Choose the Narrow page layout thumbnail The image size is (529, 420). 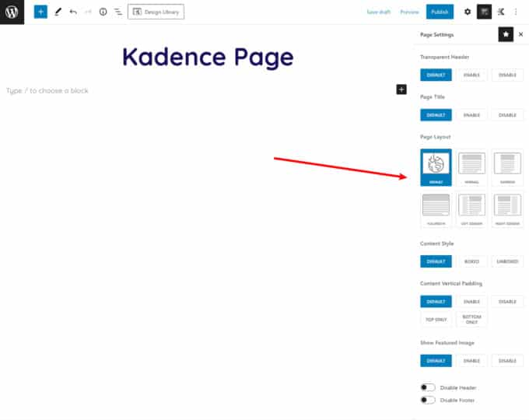pos(507,168)
